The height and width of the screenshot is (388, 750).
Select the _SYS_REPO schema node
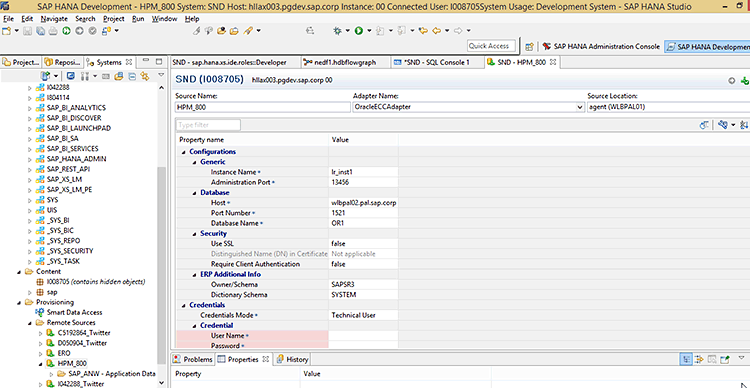click(x=63, y=241)
